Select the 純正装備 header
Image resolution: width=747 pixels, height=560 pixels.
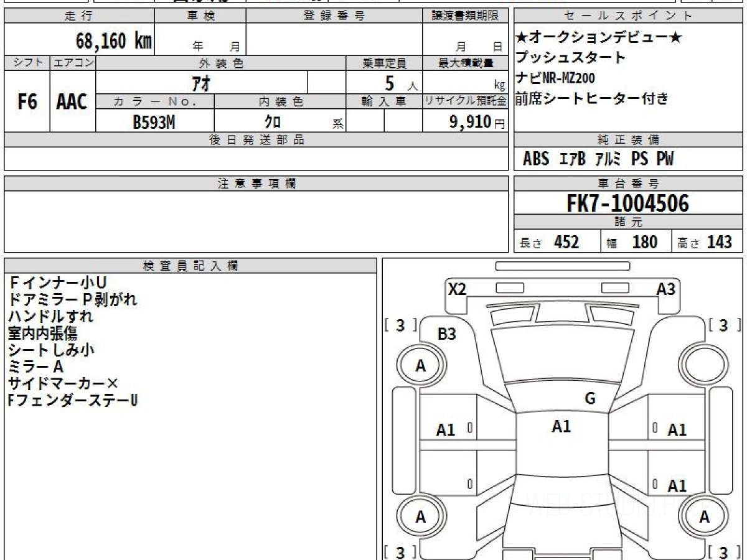[x=629, y=140]
